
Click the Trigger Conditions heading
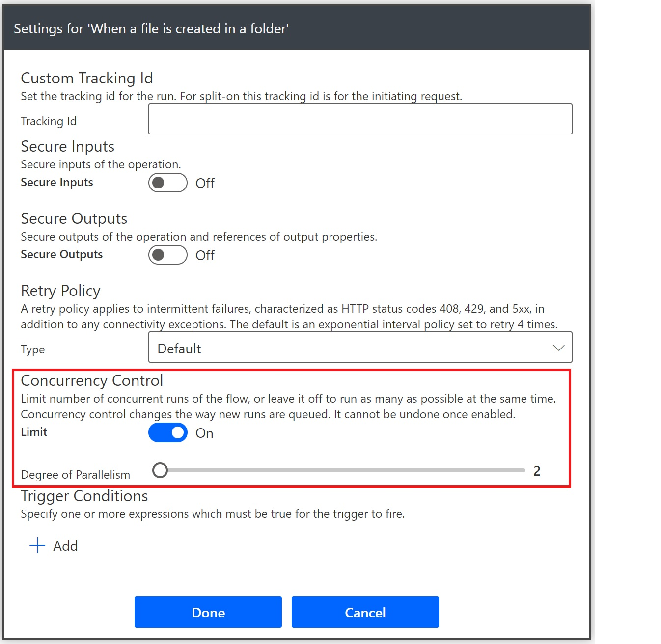click(84, 496)
